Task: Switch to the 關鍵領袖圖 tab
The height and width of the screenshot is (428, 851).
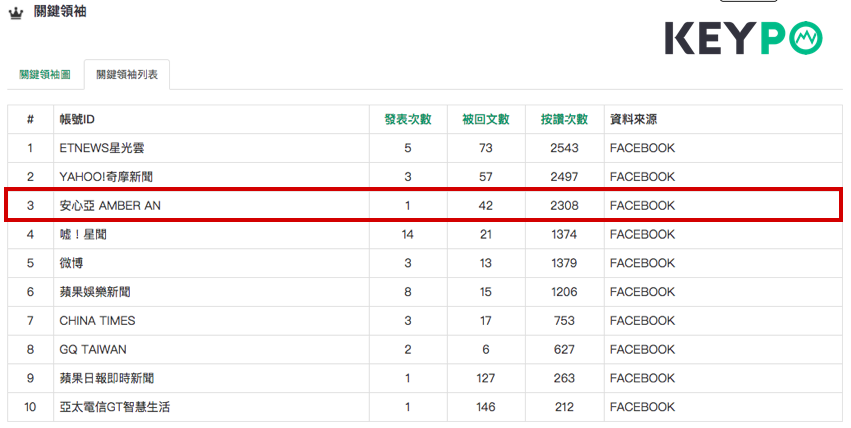Action: click(45, 74)
